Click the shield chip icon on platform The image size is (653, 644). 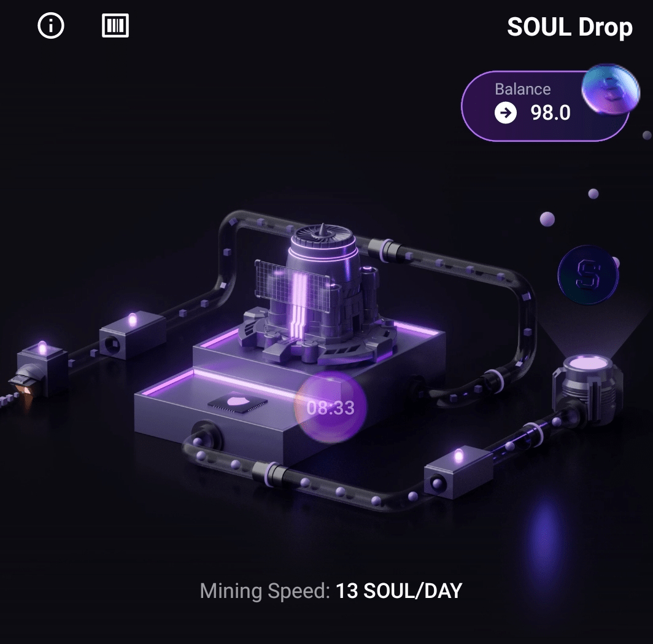pos(238,402)
